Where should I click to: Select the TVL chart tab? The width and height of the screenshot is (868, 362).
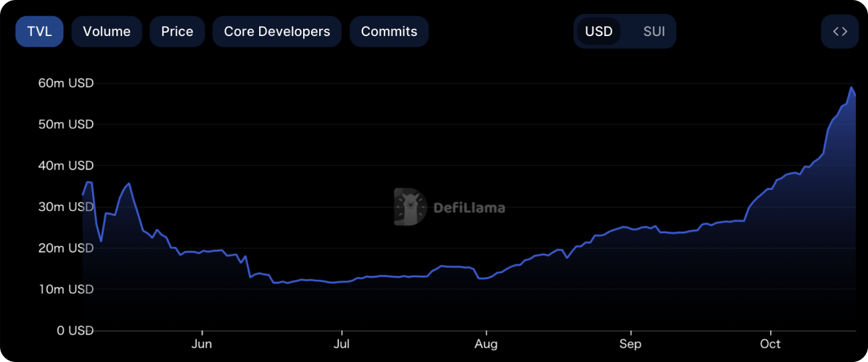tap(39, 31)
